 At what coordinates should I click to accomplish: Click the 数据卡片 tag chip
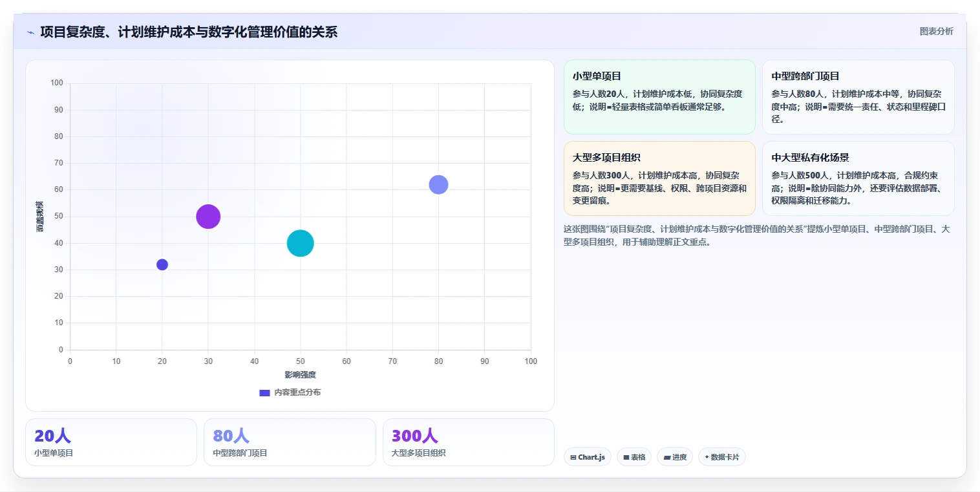[x=722, y=457]
